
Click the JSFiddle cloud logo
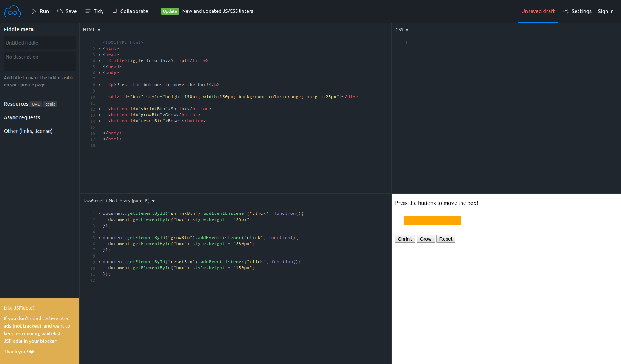pyautogui.click(x=12, y=11)
